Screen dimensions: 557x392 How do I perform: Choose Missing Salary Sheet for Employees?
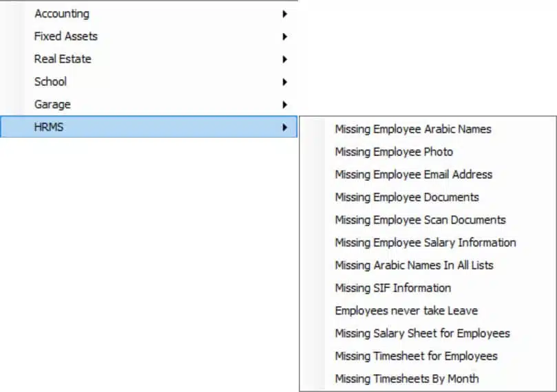point(428,334)
